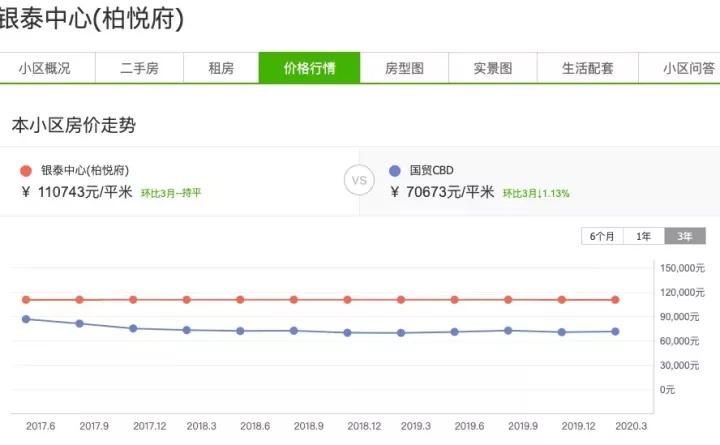Click the blue data point at 2018.9
Viewport: 720px width, 445px height.
(x=294, y=331)
